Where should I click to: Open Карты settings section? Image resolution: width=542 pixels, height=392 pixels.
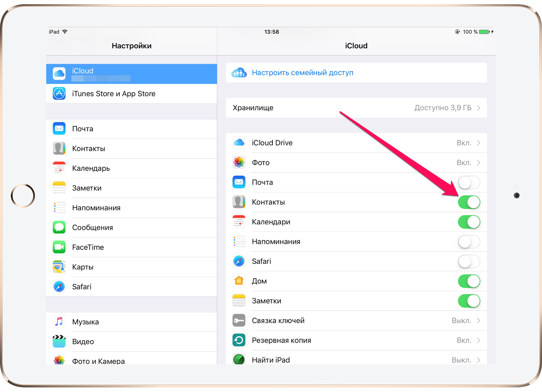[132, 267]
